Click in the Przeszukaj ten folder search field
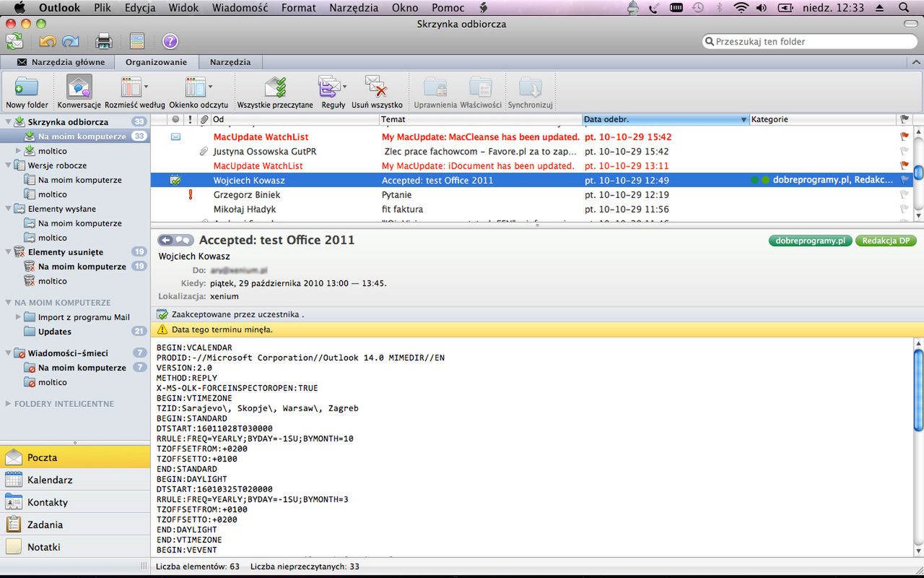Screen dimensions: 924x578 point(809,42)
